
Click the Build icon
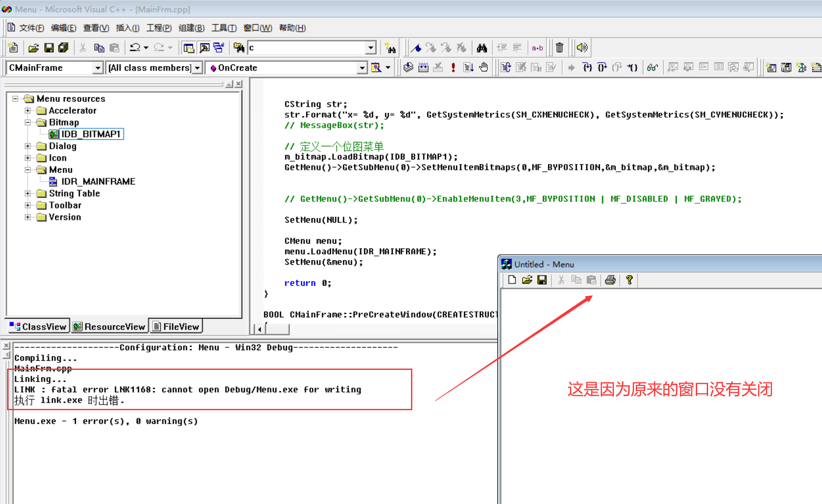(x=423, y=67)
